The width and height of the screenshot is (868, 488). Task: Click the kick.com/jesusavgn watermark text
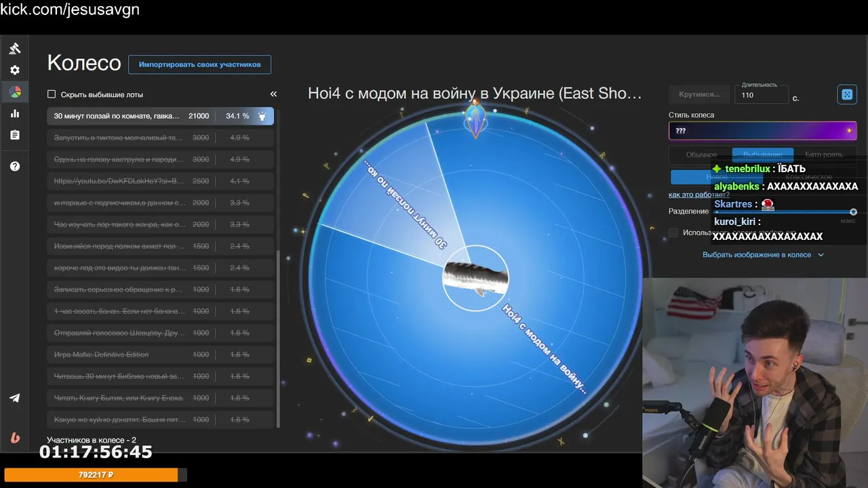pos(70,9)
